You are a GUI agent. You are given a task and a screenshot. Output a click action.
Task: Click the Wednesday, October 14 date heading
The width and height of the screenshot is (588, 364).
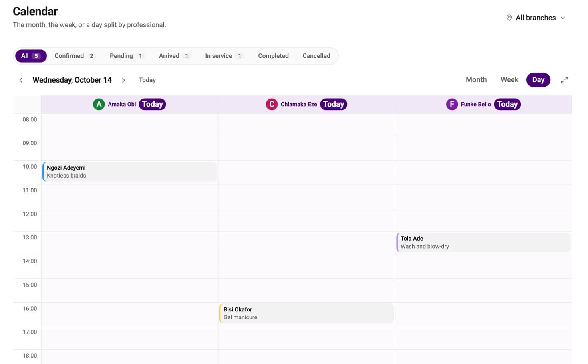[x=72, y=80]
